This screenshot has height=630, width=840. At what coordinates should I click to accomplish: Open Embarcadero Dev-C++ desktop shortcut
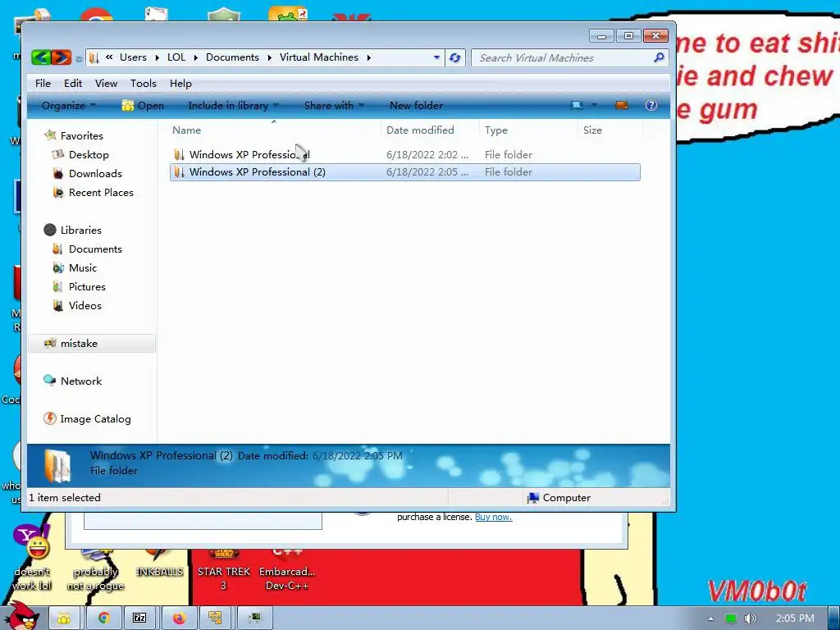tap(287, 572)
